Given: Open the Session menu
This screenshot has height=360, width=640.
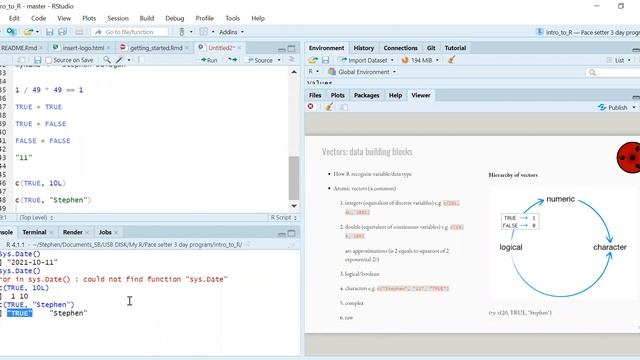Looking at the screenshot, I should (x=118, y=18).
